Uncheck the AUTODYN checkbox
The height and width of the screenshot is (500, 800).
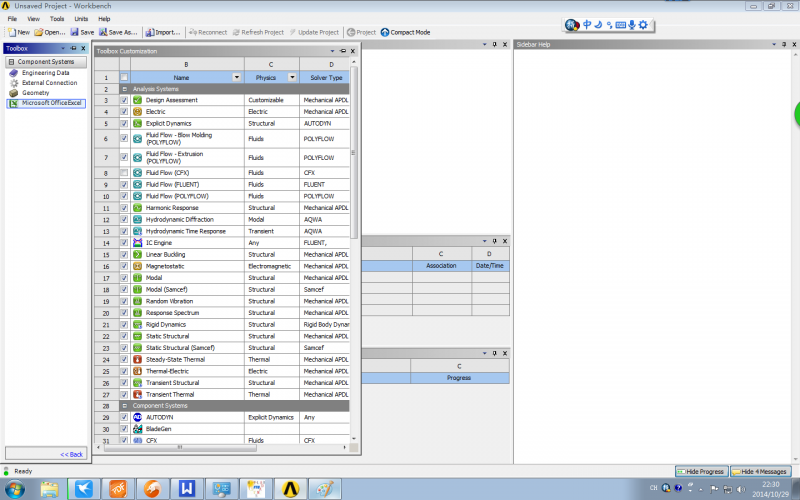tap(124, 417)
